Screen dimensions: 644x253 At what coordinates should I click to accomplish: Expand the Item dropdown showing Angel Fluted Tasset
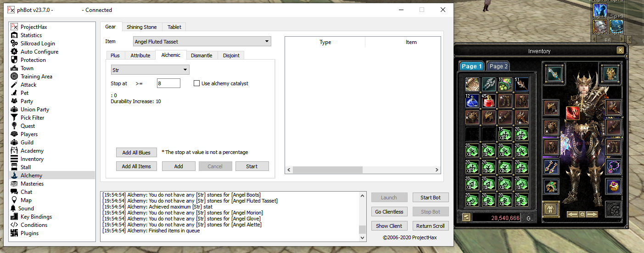point(202,42)
